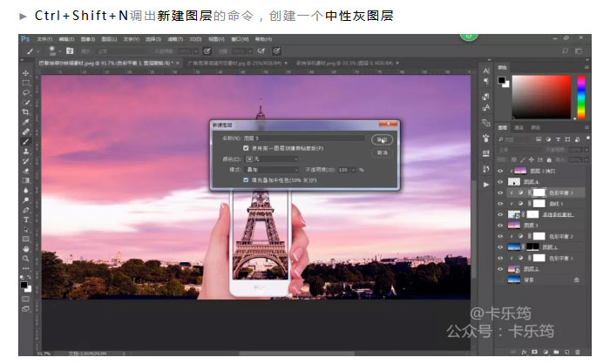This screenshot has height=364, width=610.
Task: Toggle the fill with 50% gray checkbox
Action: click(x=246, y=180)
